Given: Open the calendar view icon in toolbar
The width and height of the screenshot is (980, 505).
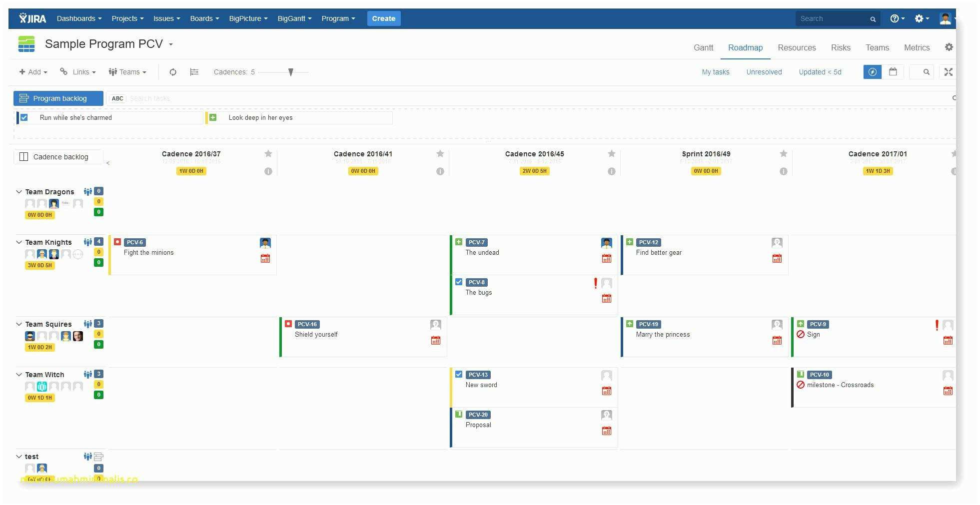Looking at the screenshot, I should [x=893, y=72].
